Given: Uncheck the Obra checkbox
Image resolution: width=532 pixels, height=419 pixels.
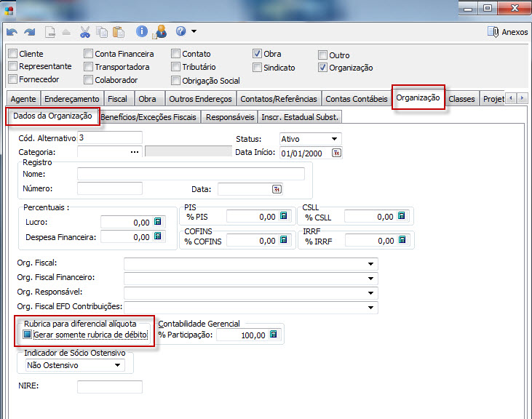Looking at the screenshot, I should coord(258,54).
